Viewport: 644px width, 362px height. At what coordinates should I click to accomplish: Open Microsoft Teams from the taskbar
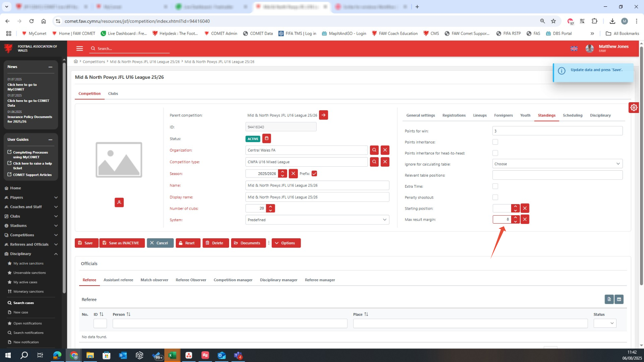pyautogui.click(x=238, y=355)
